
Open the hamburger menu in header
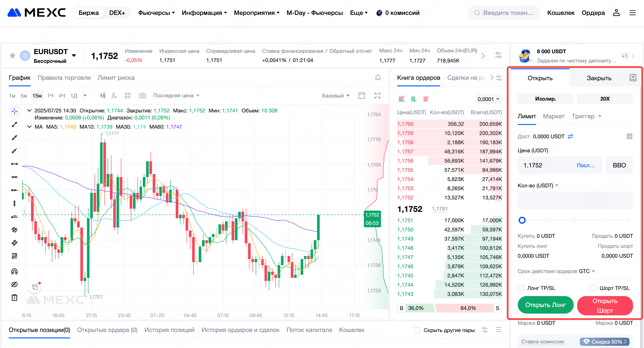[633, 12]
